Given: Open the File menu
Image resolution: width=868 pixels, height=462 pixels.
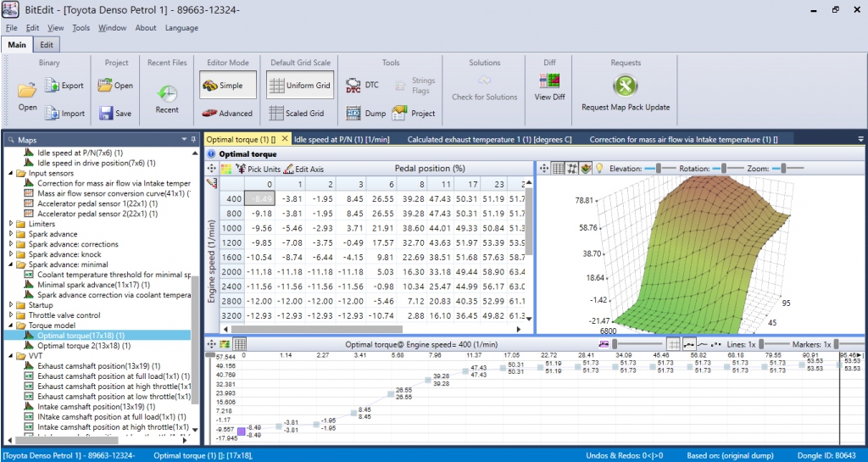Looking at the screenshot, I should [12, 28].
